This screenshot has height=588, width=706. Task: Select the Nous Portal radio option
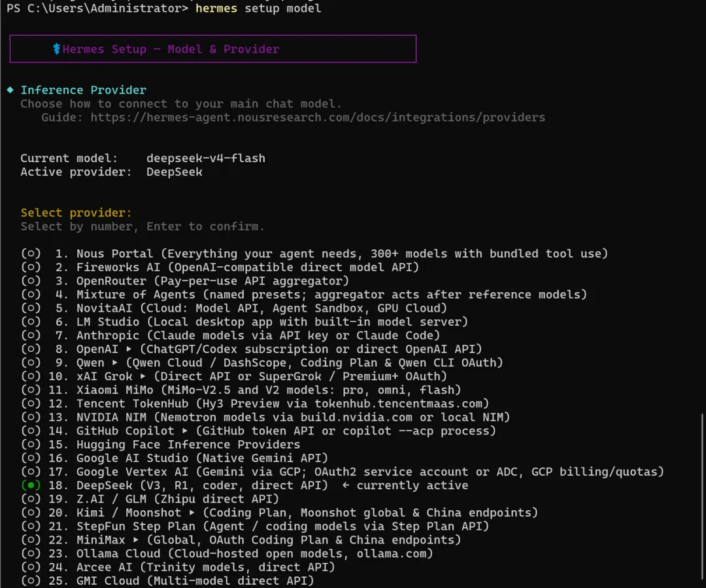point(31,254)
